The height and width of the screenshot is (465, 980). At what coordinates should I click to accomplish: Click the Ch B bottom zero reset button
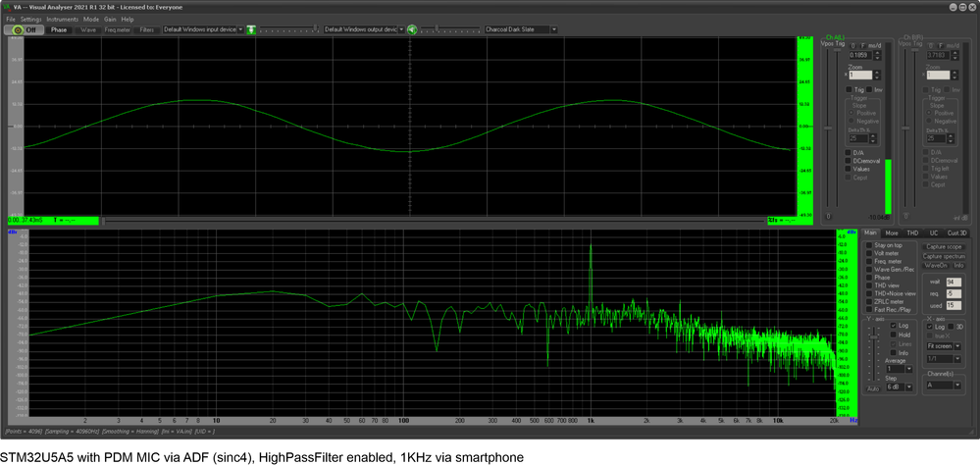pyautogui.click(x=905, y=216)
